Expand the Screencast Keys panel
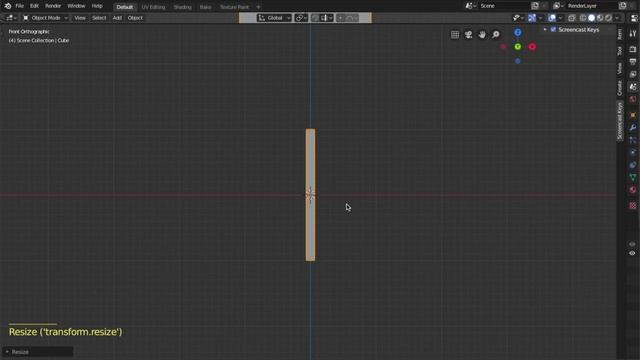 pyautogui.click(x=545, y=29)
